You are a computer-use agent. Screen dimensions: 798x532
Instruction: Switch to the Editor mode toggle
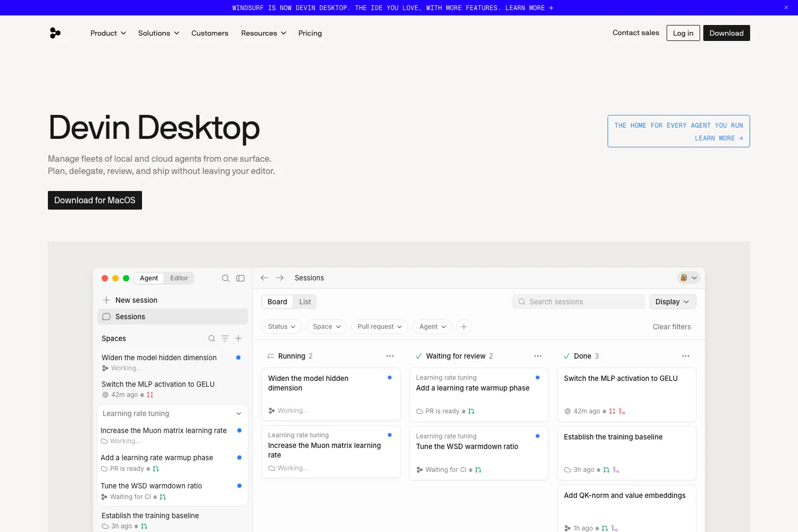pyautogui.click(x=179, y=278)
